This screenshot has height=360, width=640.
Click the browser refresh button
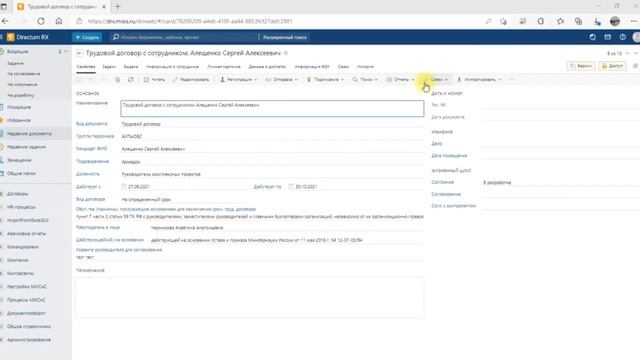[41, 21]
